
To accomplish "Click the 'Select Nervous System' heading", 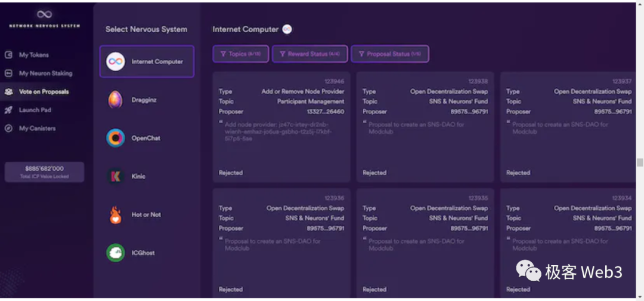I will click(146, 29).
